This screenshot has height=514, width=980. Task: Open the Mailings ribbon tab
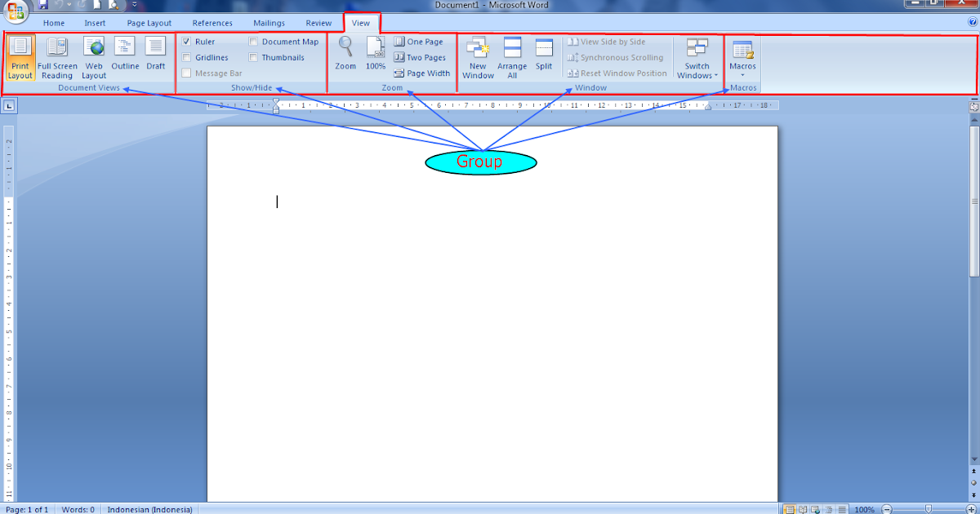(x=269, y=23)
